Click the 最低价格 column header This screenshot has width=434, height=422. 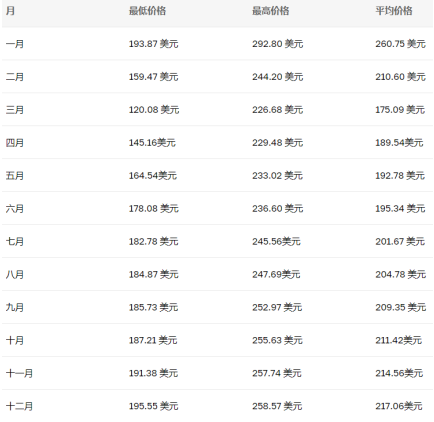coord(147,11)
